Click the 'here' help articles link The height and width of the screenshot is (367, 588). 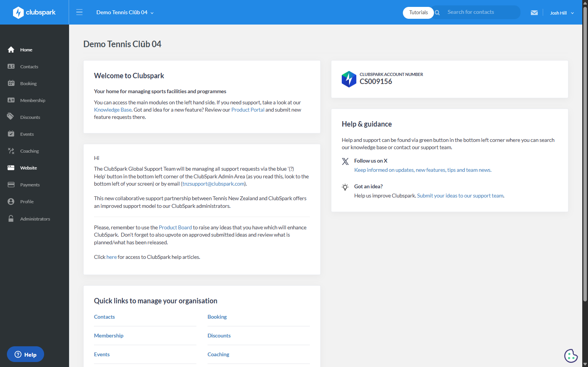pyautogui.click(x=112, y=257)
